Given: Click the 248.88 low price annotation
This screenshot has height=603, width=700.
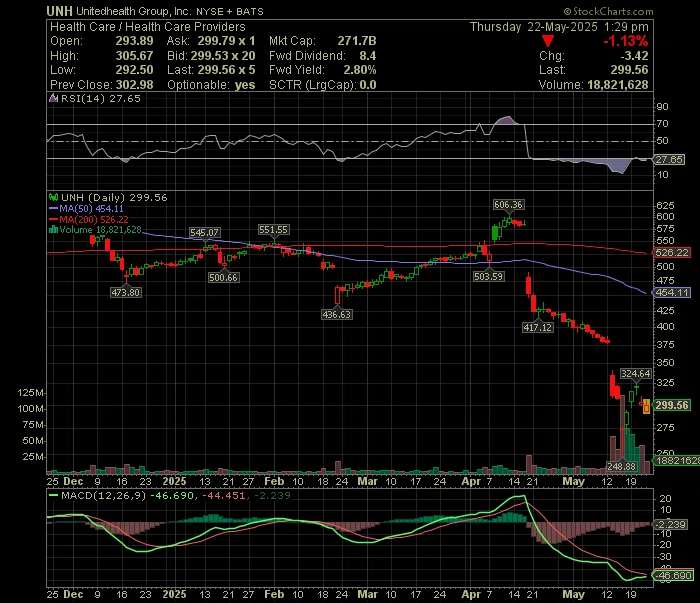Looking at the screenshot, I should coord(621,466).
